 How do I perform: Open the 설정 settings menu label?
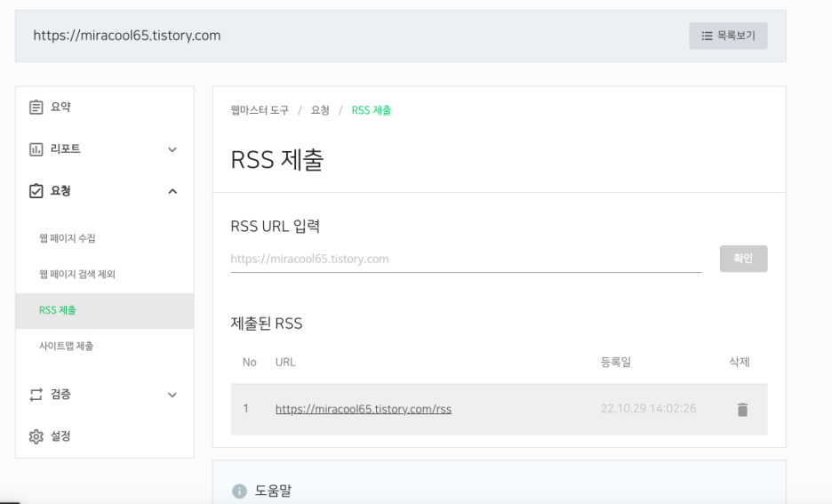(60, 436)
